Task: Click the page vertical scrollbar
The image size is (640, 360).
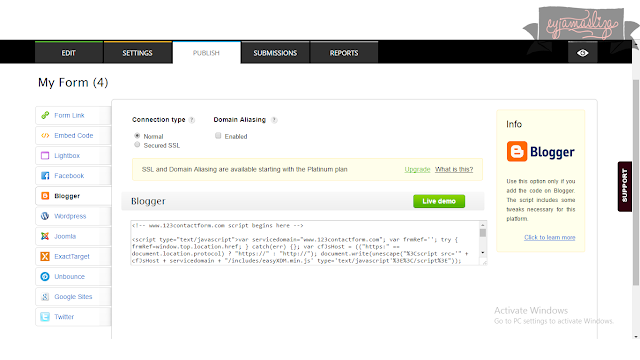Action: 636,182
